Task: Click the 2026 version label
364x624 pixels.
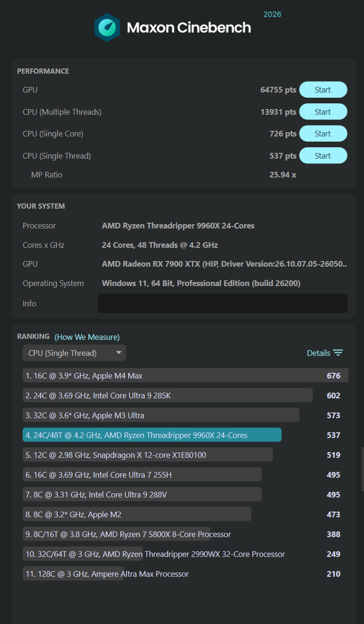Action: click(272, 14)
